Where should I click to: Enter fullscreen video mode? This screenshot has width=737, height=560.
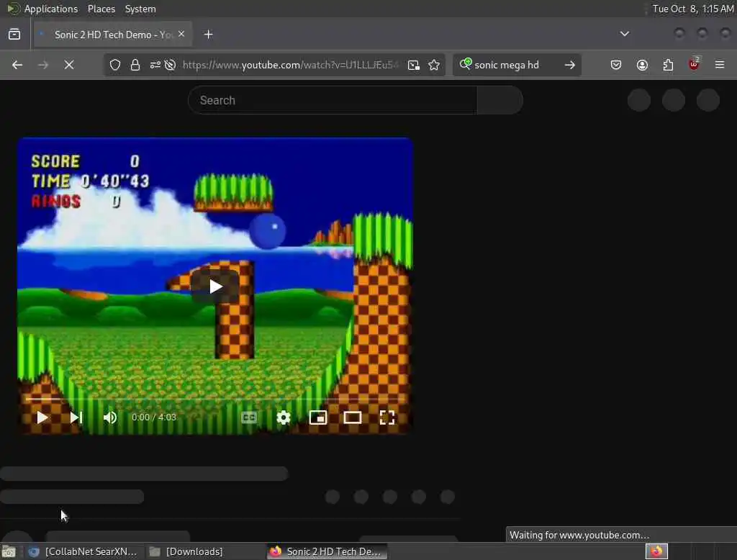coord(386,417)
